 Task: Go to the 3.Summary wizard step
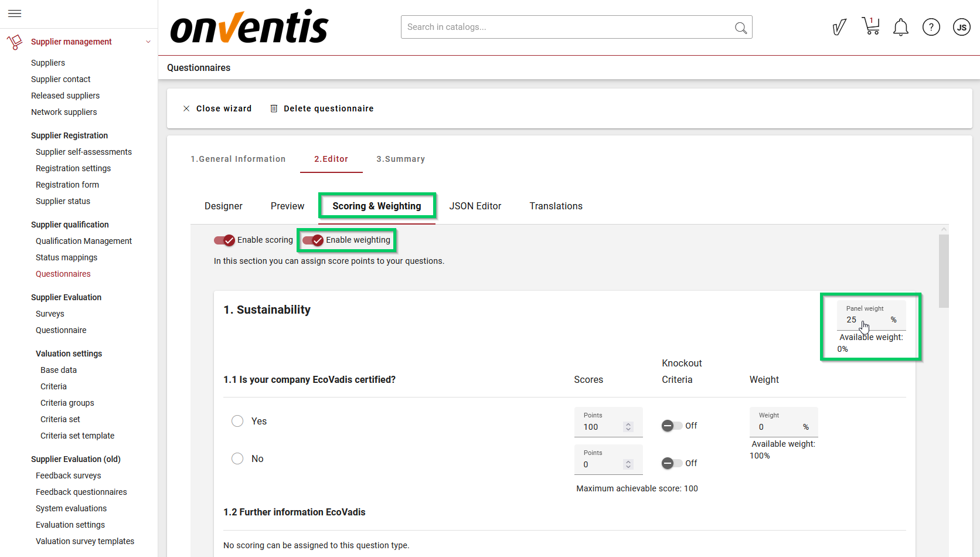(400, 159)
